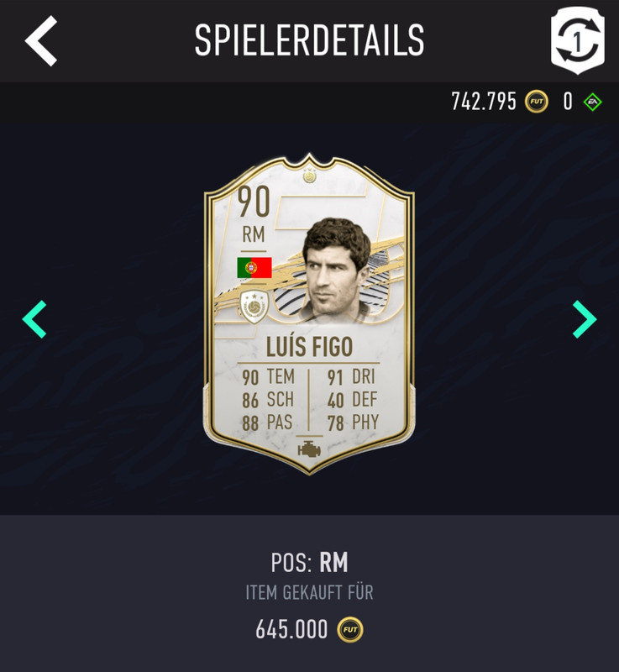Tap the 645.000 purchase price
Image resolution: width=619 pixels, height=672 pixels.
point(291,629)
